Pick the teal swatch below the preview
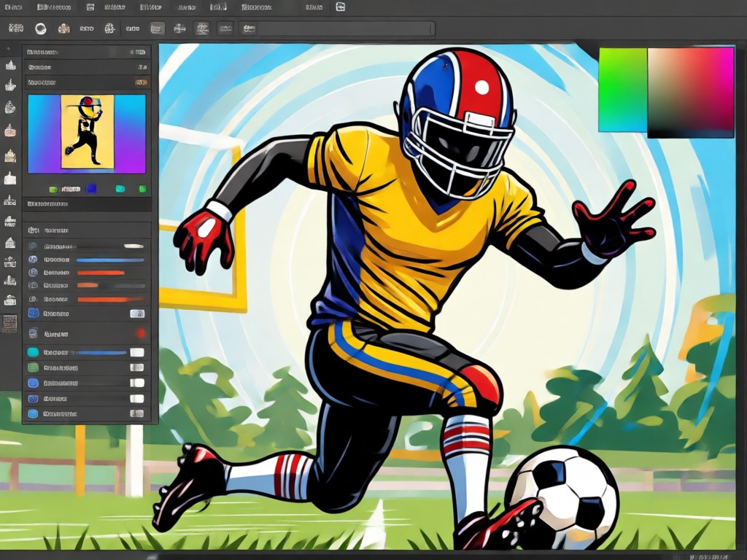This screenshot has width=747, height=560. click(120, 189)
